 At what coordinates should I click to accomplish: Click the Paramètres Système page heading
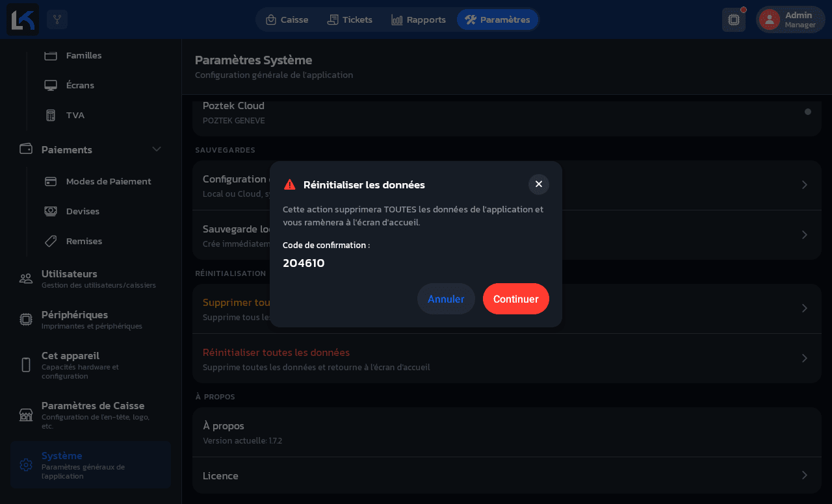point(253,60)
